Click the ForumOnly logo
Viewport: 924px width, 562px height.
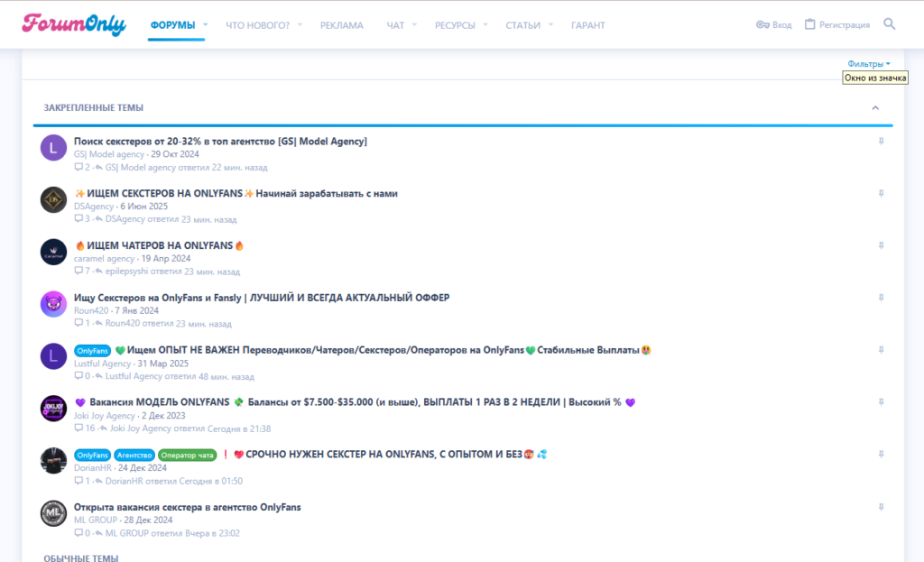(74, 24)
